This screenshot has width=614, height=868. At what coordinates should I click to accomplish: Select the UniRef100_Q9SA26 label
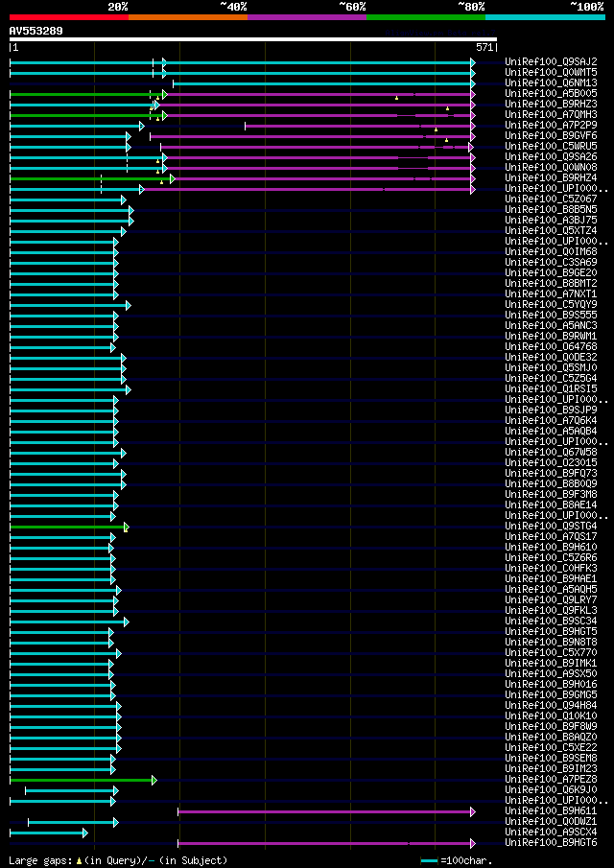[552, 156]
